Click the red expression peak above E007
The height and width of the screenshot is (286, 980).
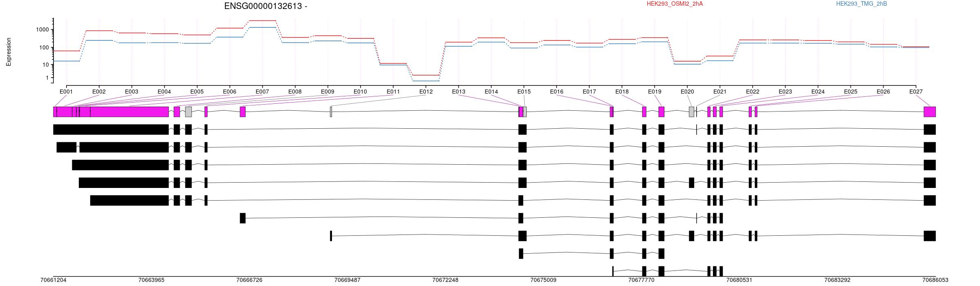(x=262, y=20)
